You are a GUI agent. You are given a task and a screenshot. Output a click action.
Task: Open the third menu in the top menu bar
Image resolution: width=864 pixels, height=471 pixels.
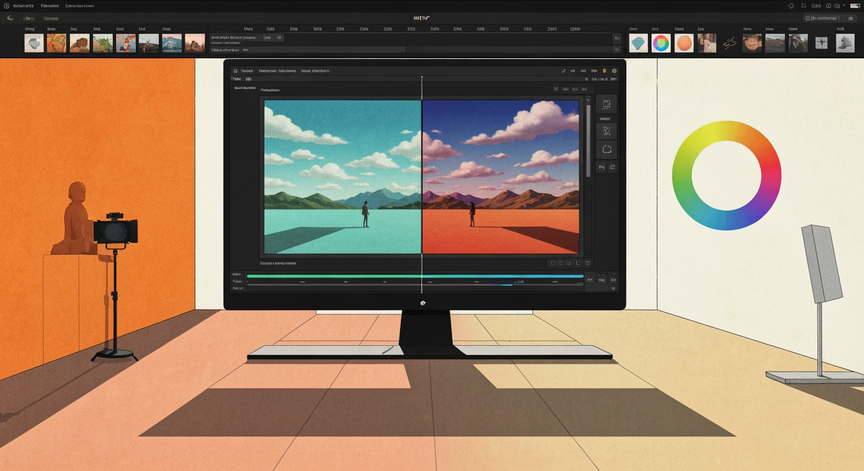[x=79, y=6]
